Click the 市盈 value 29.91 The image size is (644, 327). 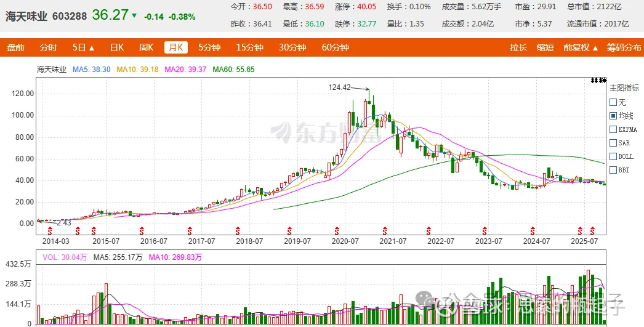coord(547,7)
